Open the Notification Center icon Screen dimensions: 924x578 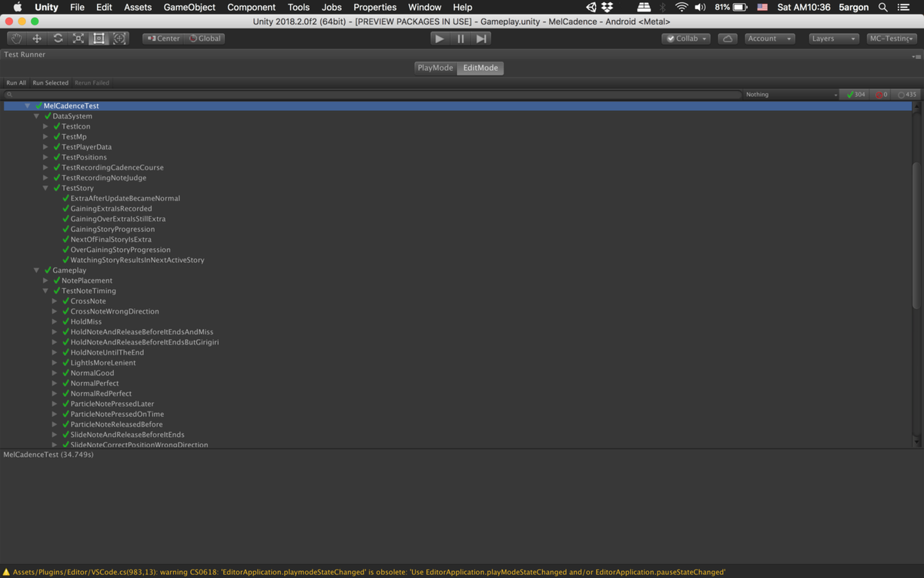pyautogui.click(x=904, y=7)
